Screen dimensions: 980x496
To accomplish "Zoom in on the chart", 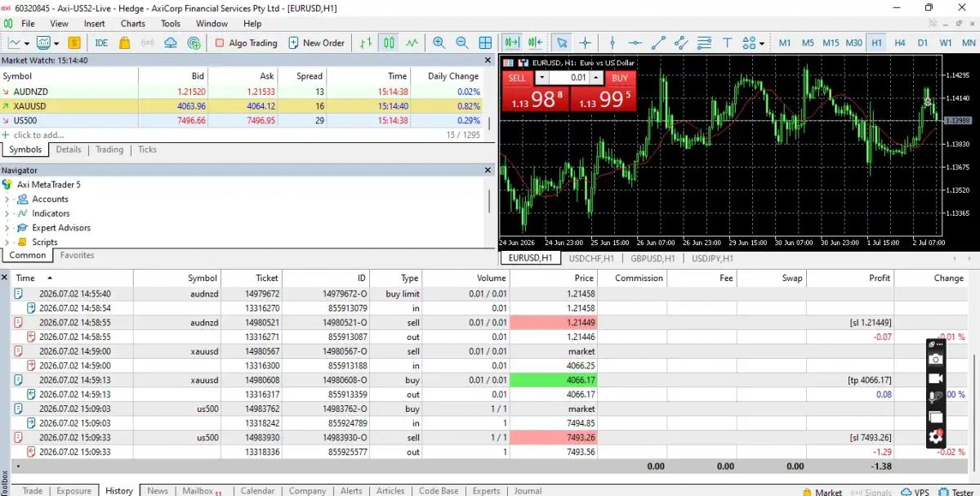I will pos(439,42).
